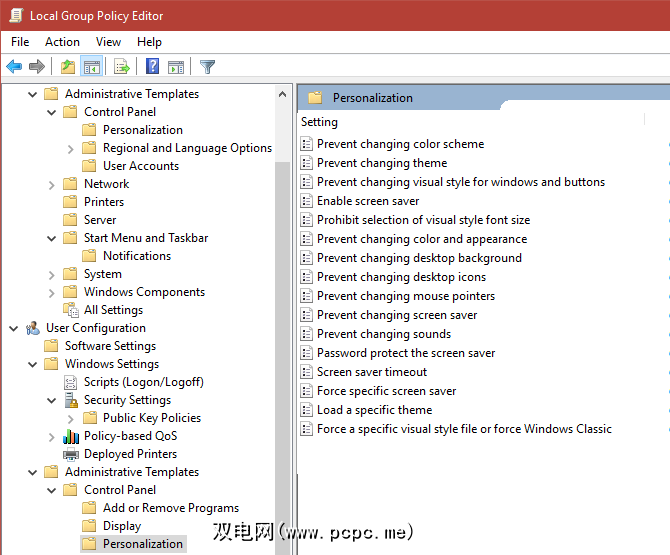Click the Back arrow toolbar icon
The height and width of the screenshot is (555, 670).
[14, 67]
